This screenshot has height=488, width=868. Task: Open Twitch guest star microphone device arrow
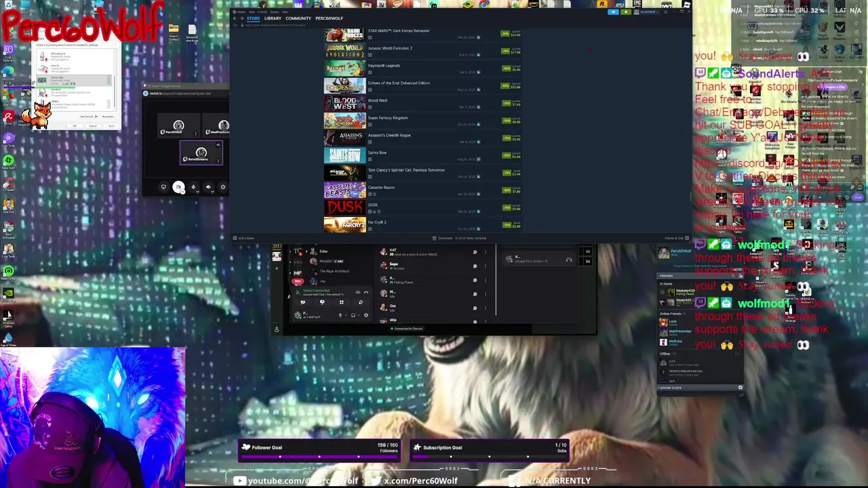198,191
